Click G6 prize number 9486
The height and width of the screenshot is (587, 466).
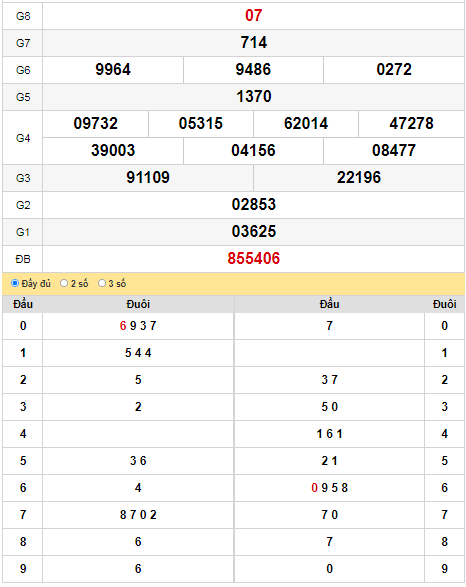click(253, 70)
